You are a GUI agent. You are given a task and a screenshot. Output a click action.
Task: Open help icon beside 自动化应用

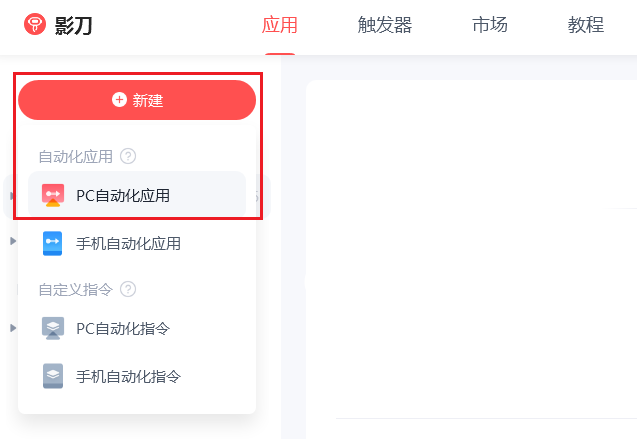[128, 156]
